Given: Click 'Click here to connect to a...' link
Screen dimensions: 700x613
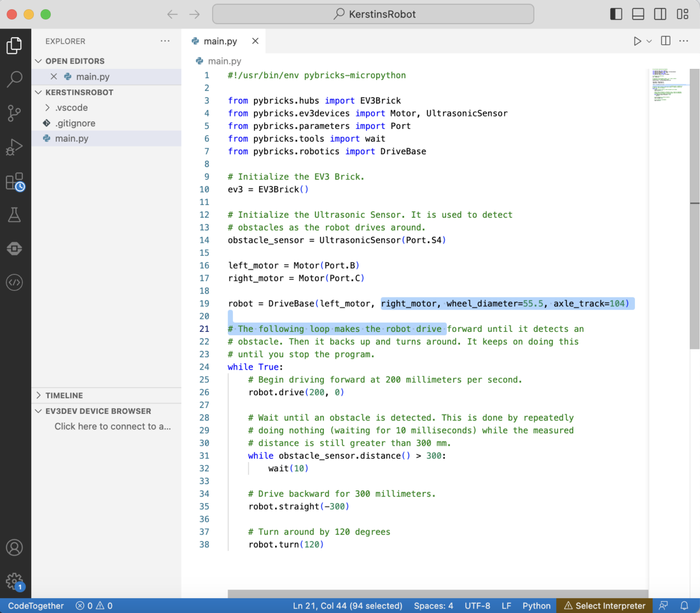Looking at the screenshot, I should point(112,427).
